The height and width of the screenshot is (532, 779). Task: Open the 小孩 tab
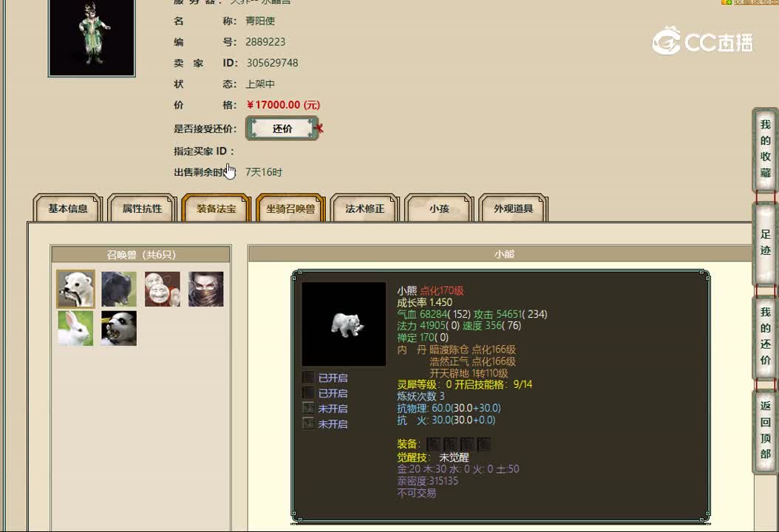[x=439, y=208]
